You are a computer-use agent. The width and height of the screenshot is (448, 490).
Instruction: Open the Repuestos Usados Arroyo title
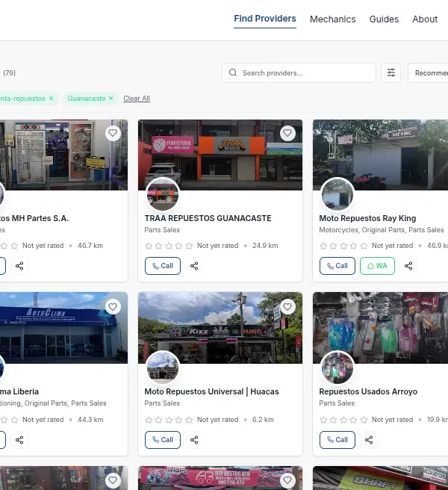[368, 391]
